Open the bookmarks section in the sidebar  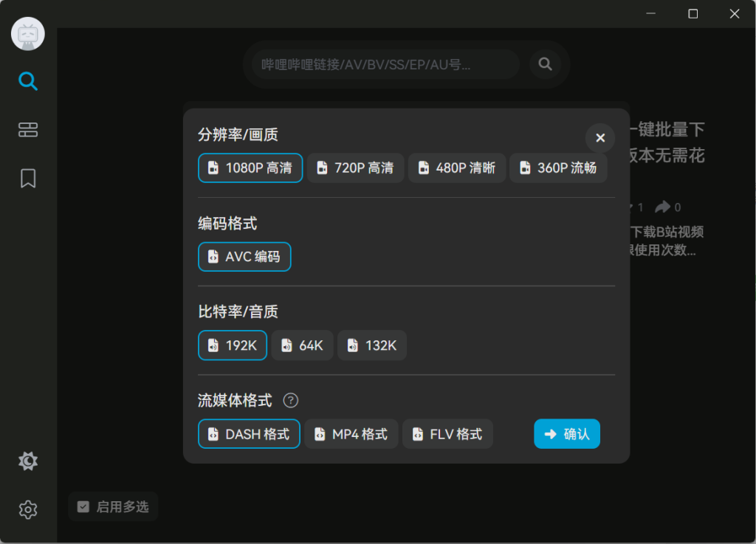27,179
